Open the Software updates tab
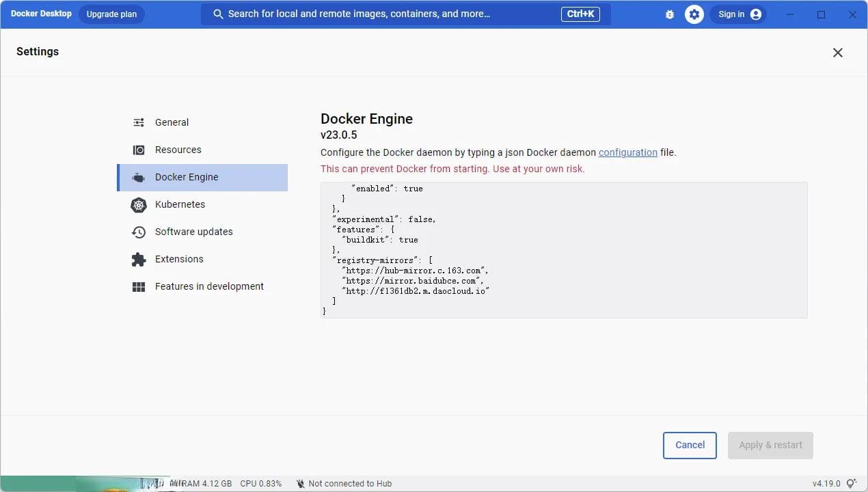The width and height of the screenshot is (868, 492). point(202,232)
